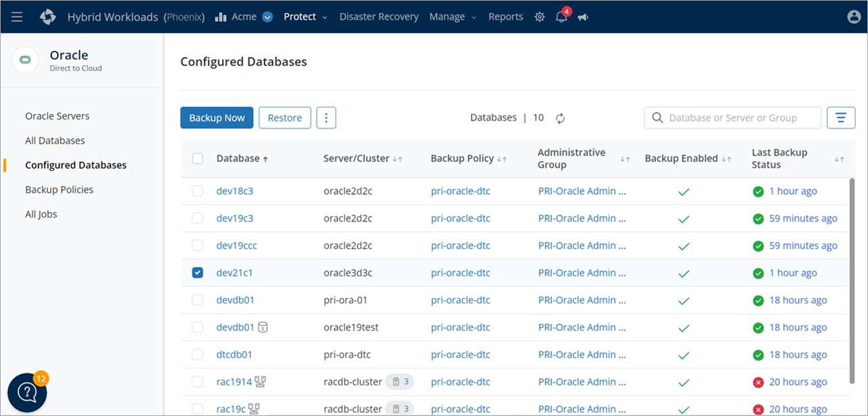
Task: Click the table vertical scrollbar
Action: (852, 281)
